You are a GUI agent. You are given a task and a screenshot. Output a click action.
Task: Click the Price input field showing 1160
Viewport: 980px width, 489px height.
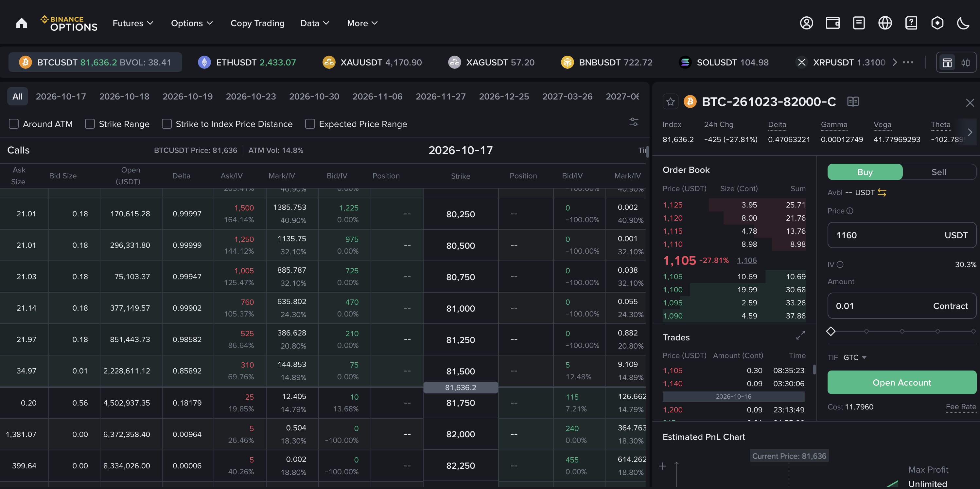click(901, 235)
